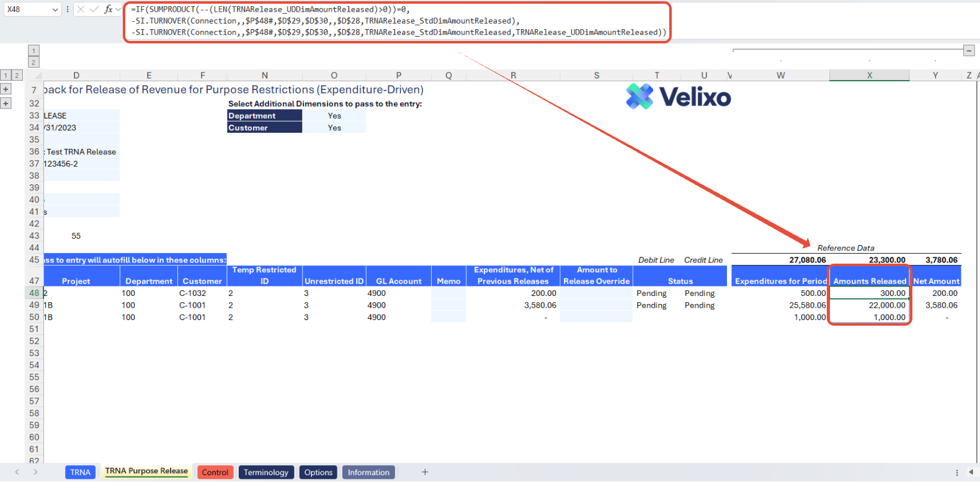Open the Terminology sheet tab
The height and width of the screenshot is (482, 980).
point(265,472)
